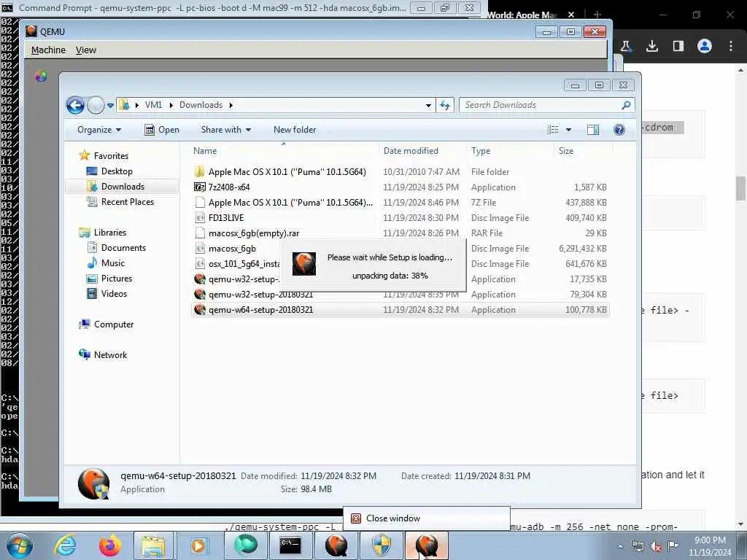The image size is (747, 560).
Task: Click the Search Downloads field
Action: coord(546,105)
